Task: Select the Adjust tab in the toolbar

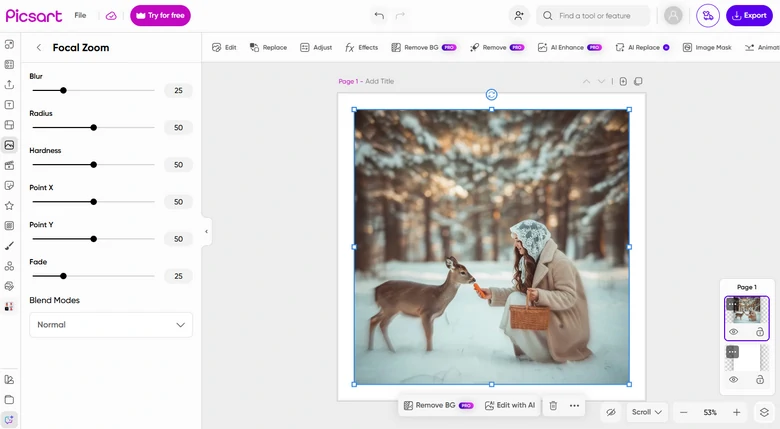Action: (315, 47)
